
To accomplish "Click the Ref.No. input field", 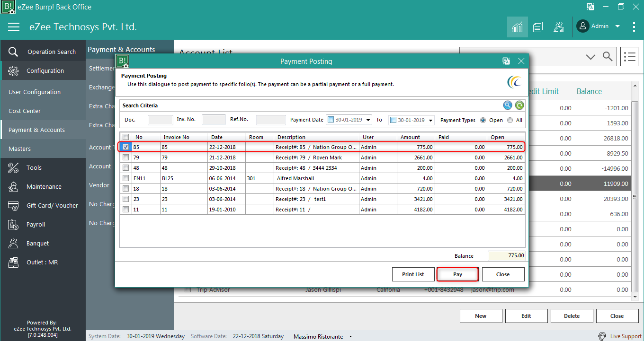I will 271,120.
